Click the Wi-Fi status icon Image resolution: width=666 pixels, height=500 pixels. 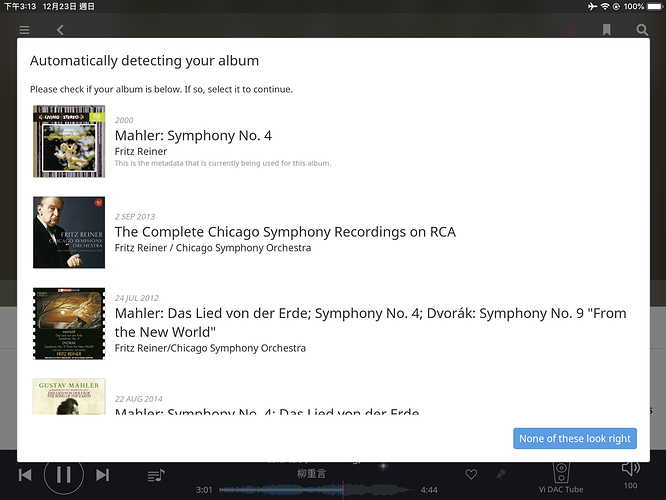coord(605,6)
